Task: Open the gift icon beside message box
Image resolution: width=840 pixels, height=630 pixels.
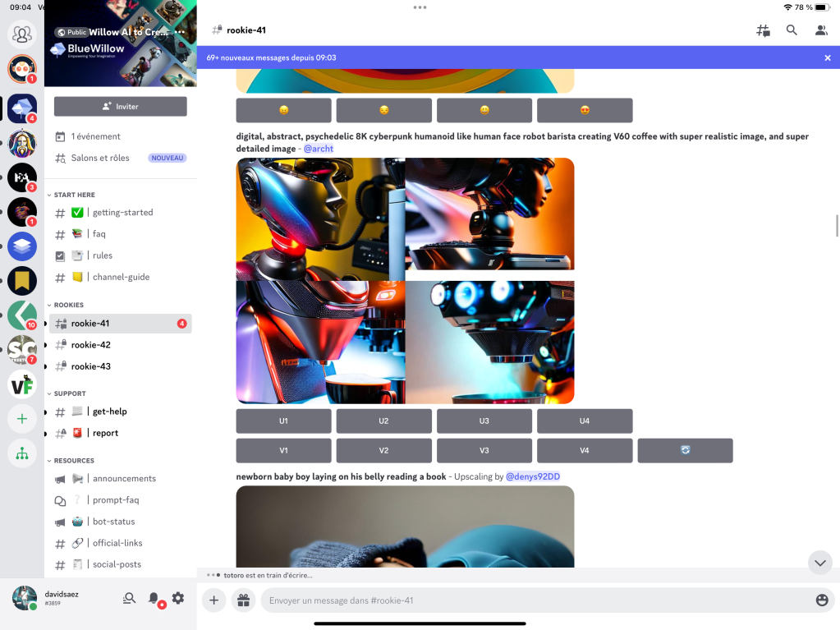Action: coord(242,600)
